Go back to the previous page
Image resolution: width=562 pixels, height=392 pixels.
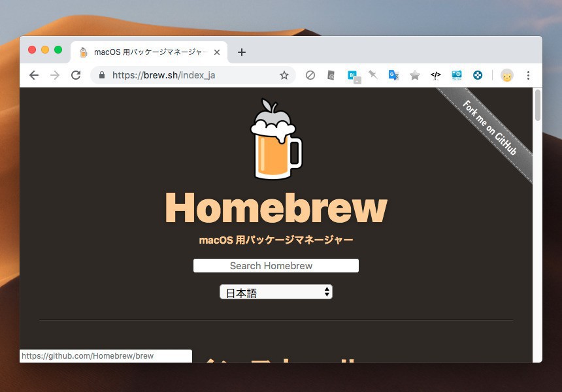[34, 75]
